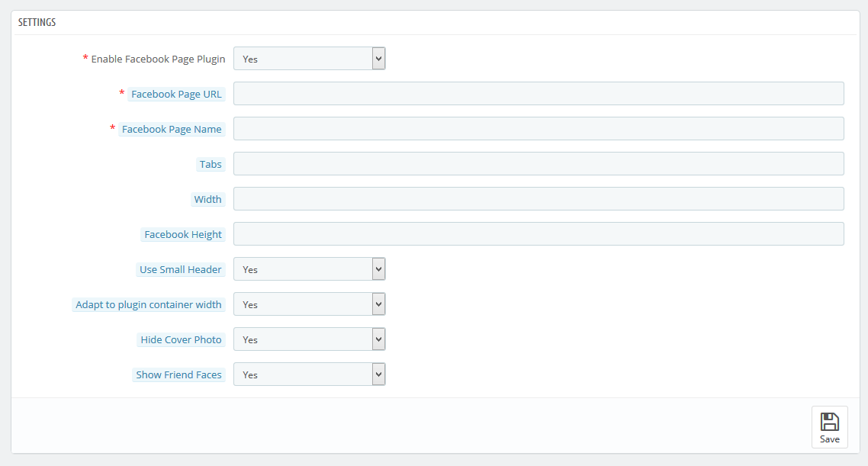Viewport: 868px width, 466px height.
Task: Click the Tabs field label
Action: pos(211,164)
